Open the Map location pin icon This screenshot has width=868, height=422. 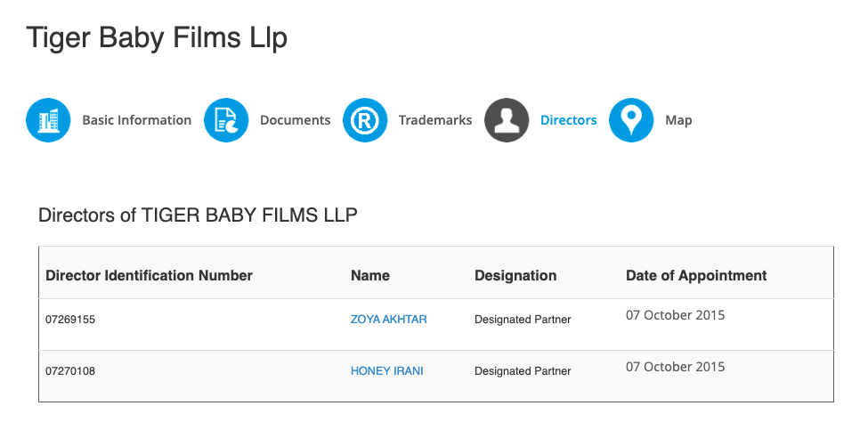click(x=631, y=120)
